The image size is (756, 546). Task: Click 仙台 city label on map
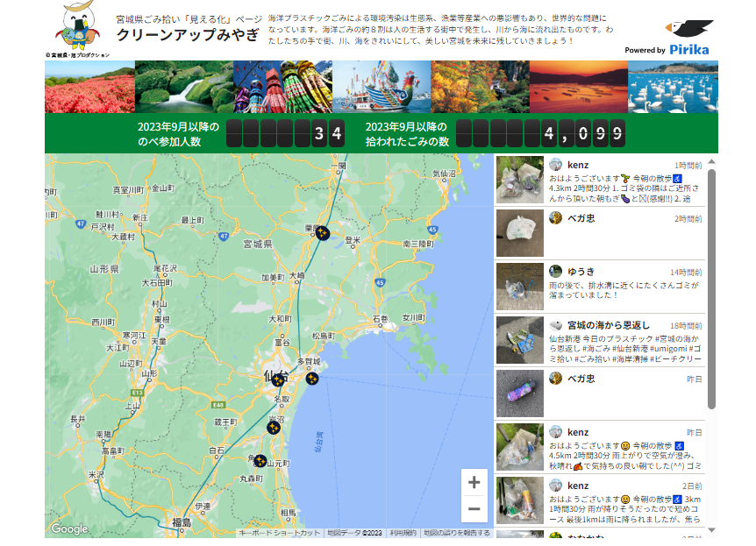click(275, 376)
